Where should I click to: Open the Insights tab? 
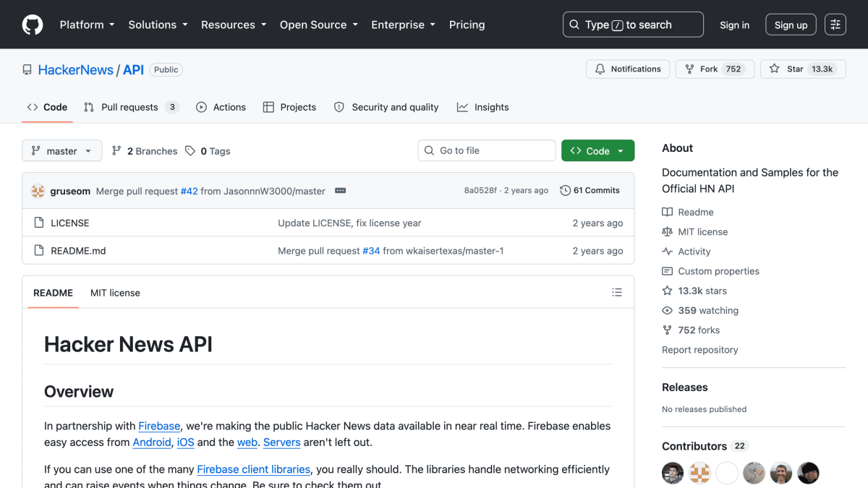483,107
